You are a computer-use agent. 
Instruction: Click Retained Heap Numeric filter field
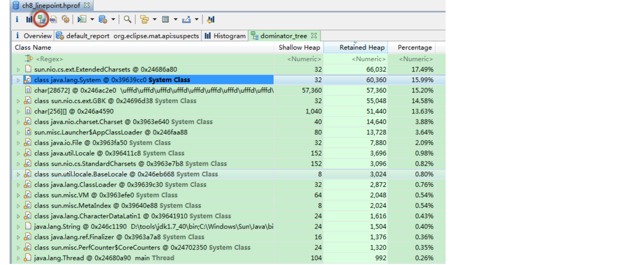pyautogui.click(x=356, y=59)
